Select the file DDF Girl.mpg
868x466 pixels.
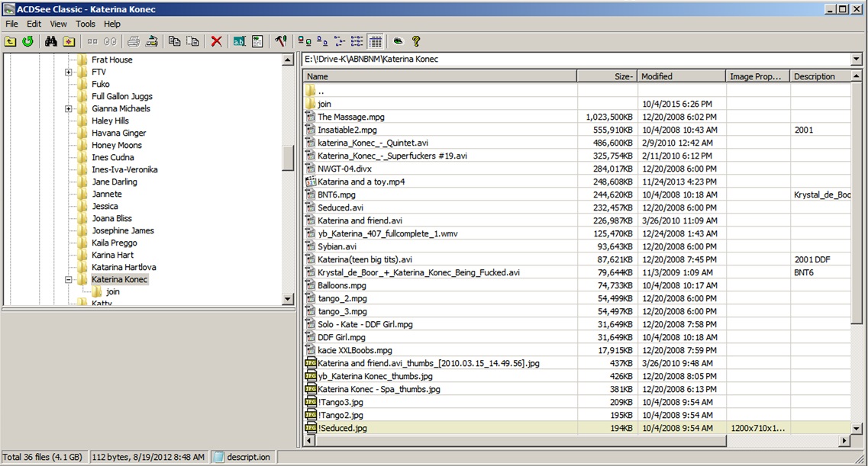(x=341, y=337)
